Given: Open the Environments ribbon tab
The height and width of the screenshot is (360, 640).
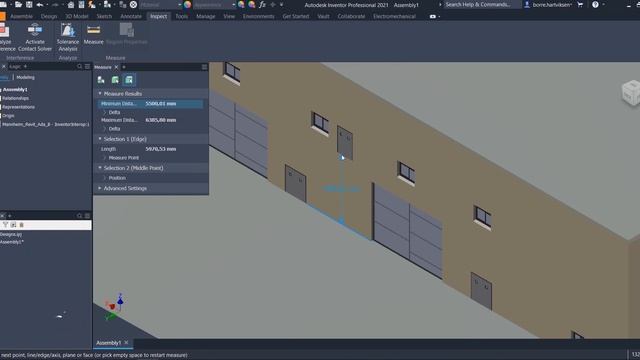Looking at the screenshot, I should (x=259, y=16).
